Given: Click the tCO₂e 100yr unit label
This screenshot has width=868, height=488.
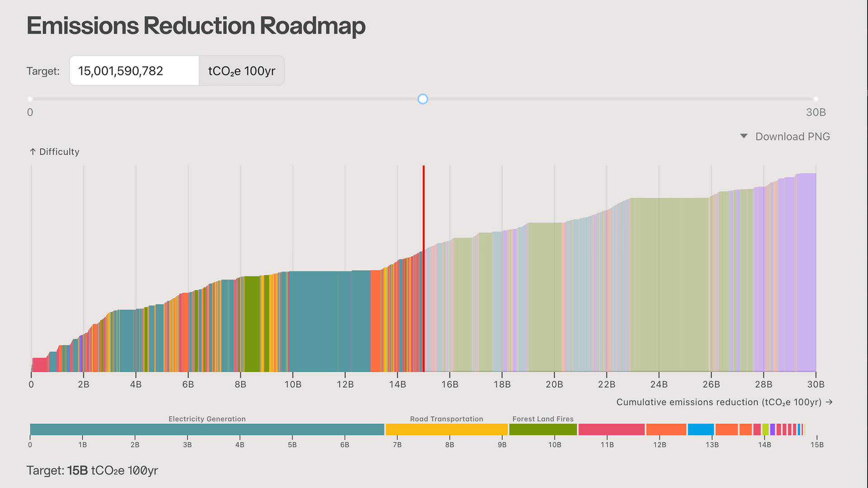Looking at the screenshot, I should 241,71.
